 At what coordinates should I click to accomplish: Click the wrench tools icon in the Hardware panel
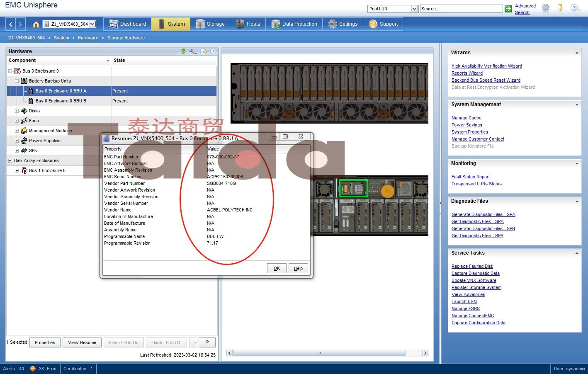(x=193, y=51)
